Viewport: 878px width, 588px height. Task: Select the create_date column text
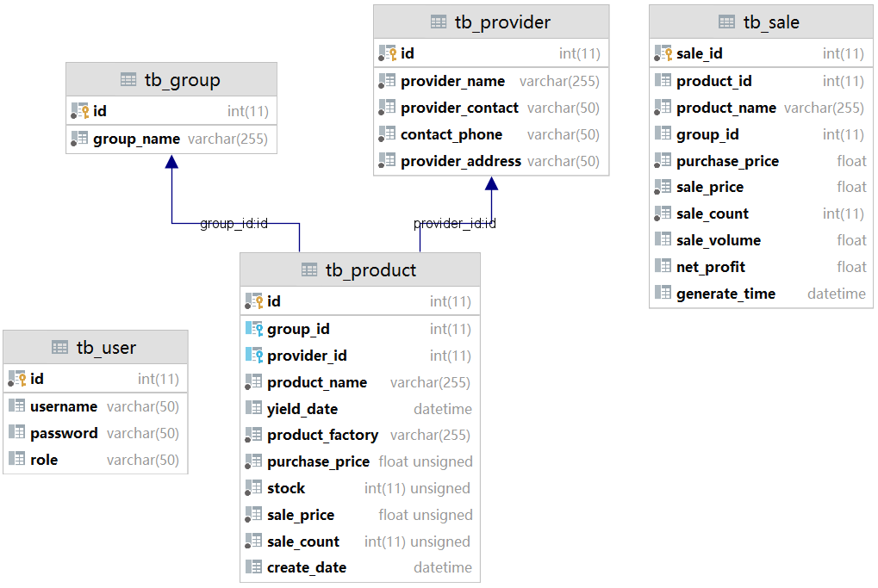pos(306,568)
